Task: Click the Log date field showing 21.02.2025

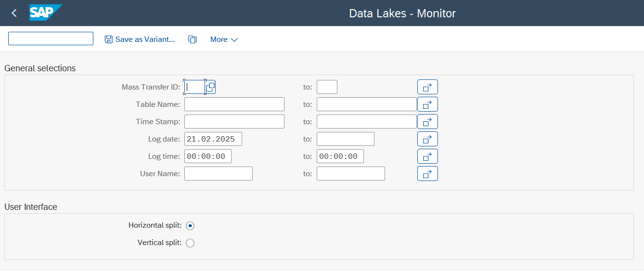Action: [213, 139]
